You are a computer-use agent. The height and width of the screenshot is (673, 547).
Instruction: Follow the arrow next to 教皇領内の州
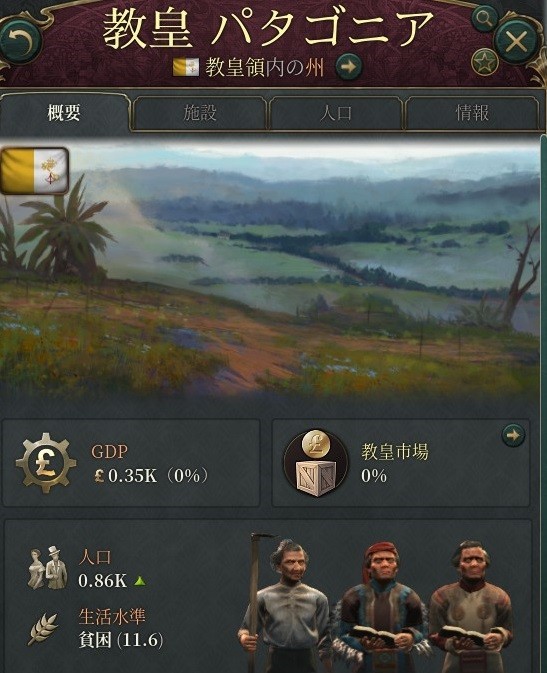click(348, 67)
